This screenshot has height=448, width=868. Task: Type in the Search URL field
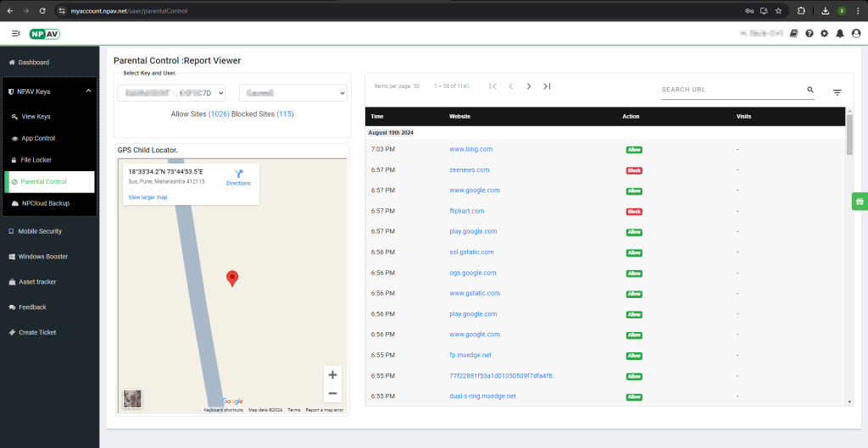(x=731, y=90)
